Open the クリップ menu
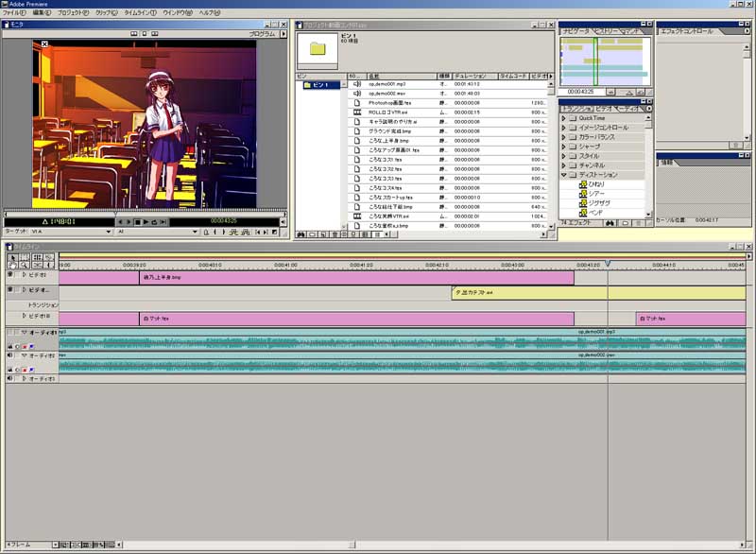This screenshot has width=756, height=554. (x=107, y=13)
